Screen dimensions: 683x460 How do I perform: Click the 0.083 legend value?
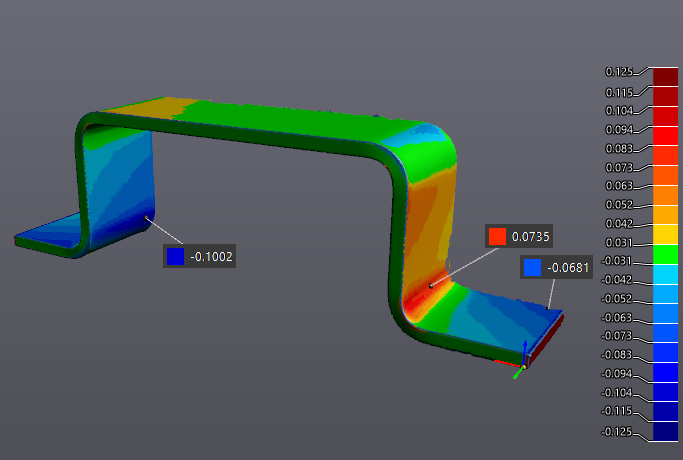[x=619, y=149]
